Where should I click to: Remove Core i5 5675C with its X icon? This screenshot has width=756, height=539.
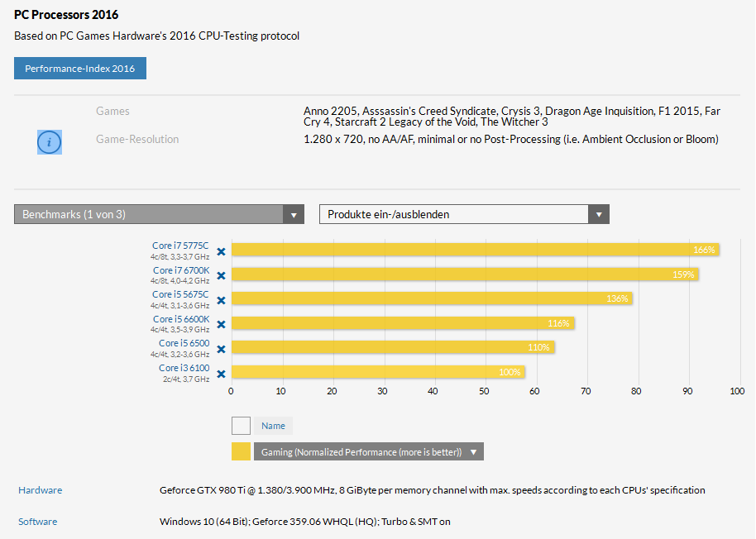222,300
